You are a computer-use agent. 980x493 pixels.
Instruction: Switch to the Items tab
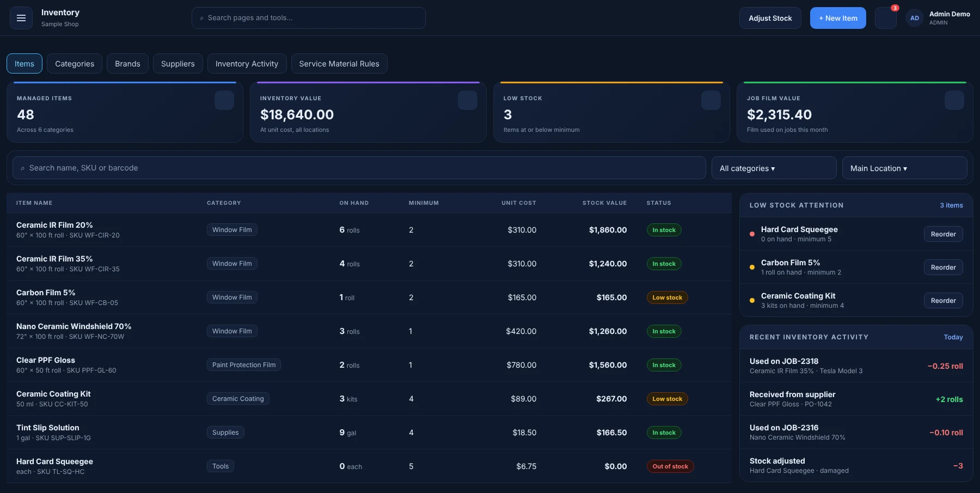pos(24,64)
